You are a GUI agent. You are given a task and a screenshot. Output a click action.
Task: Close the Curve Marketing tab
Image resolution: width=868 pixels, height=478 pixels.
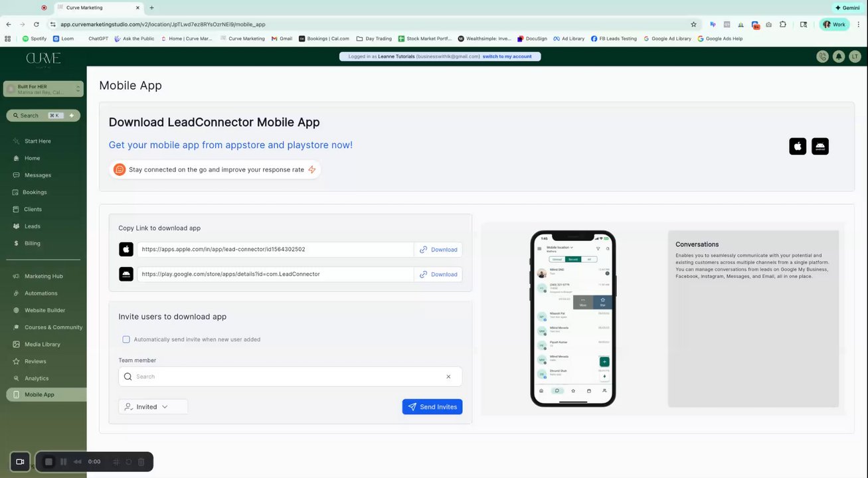coord(137,8)
